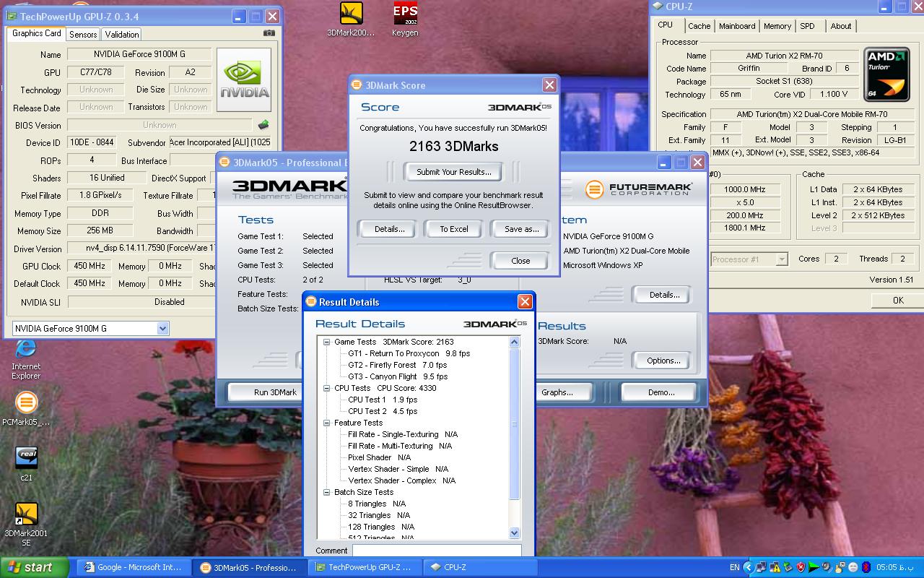The width and height of the screenshot is (924, 578).
Task: Show hidden tray icons with the arrow
Action: tap(749, 567)
